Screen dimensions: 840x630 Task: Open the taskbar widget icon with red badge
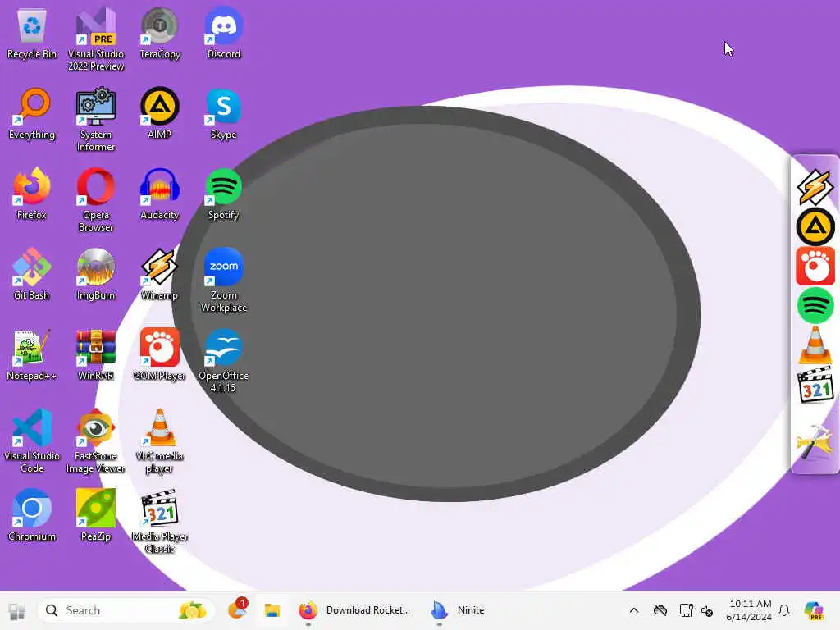pyautogui.click(x=237, y=609)
